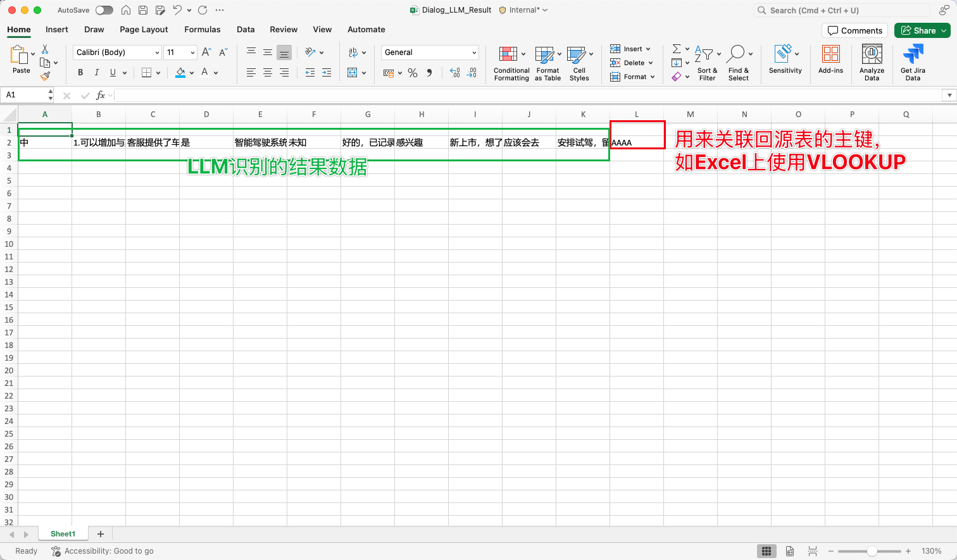
Task: Open Cell Styles gallery
Action: coord(579,64)
